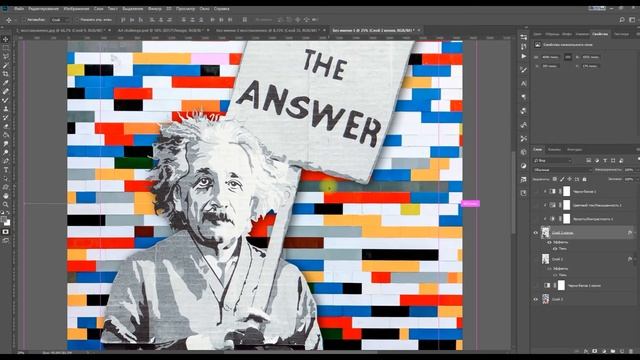The height and width of the screenshot is (360, 640).
Task: Show the 'Черно-белое 1' adjustment layer
Action: [x=536, y=191]
